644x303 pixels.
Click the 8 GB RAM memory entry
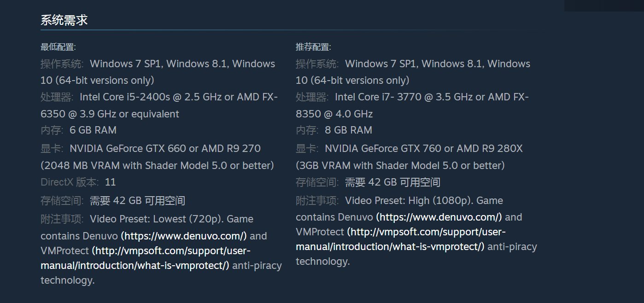(348, 130)
